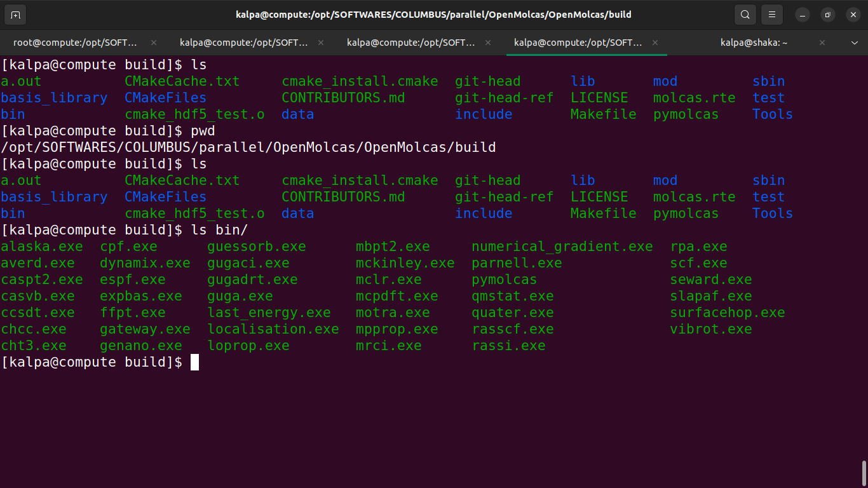Click mpprop.exe file name
The image size is (868, 488).
pyautogui.click(x=397, y=329)
